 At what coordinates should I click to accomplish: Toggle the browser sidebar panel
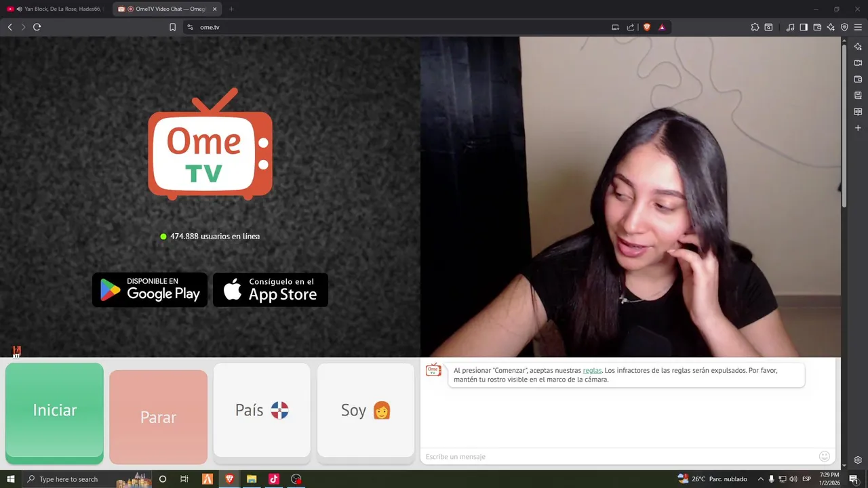(804, 27)
